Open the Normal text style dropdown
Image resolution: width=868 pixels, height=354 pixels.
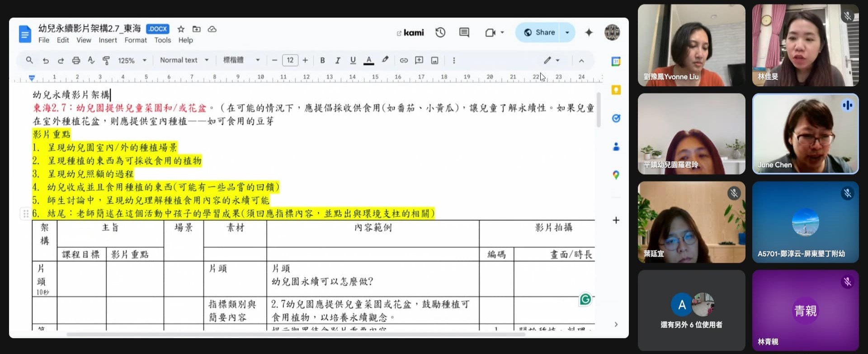click(184, 60)
